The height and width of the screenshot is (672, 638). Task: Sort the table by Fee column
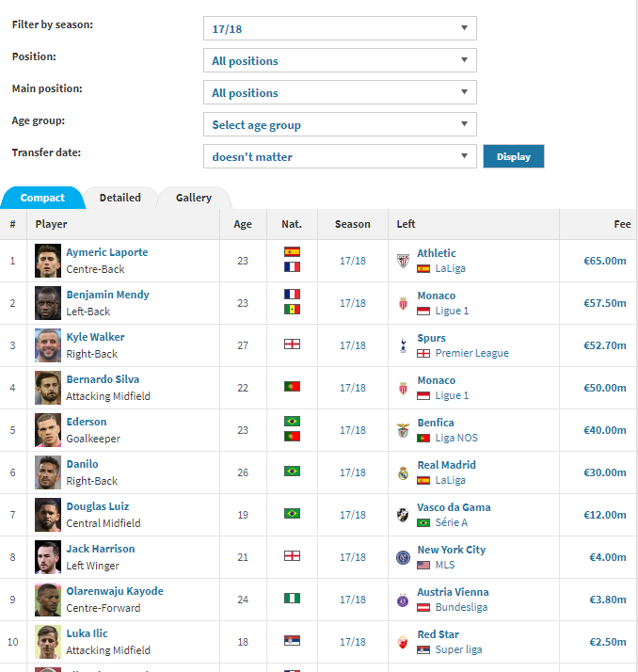(622, 224)
